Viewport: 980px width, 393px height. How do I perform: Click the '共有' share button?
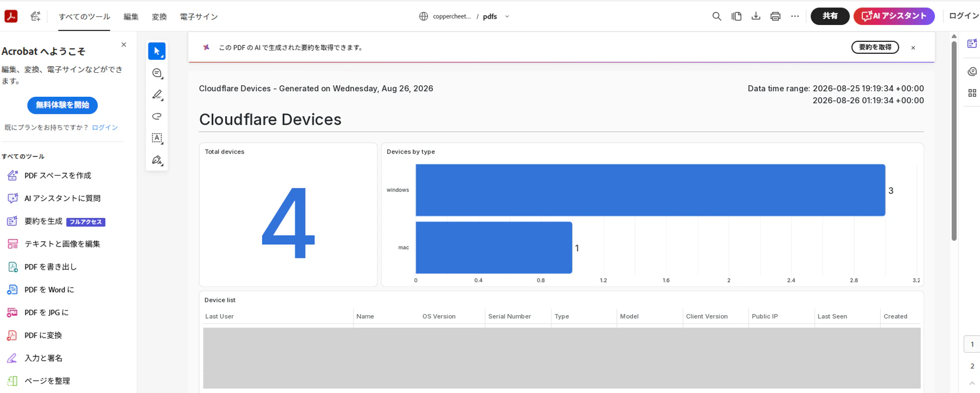[830, 16]
